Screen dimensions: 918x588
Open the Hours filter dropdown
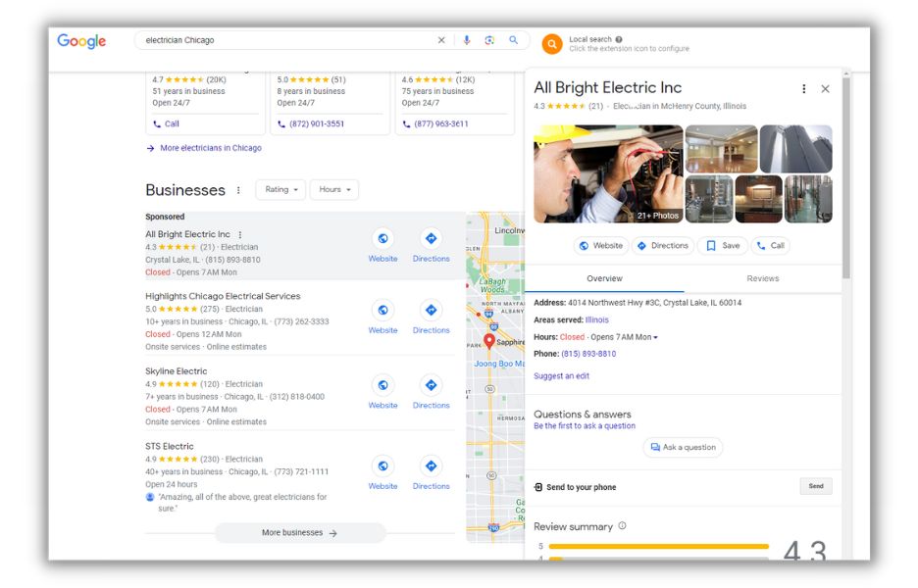(334, 189)
